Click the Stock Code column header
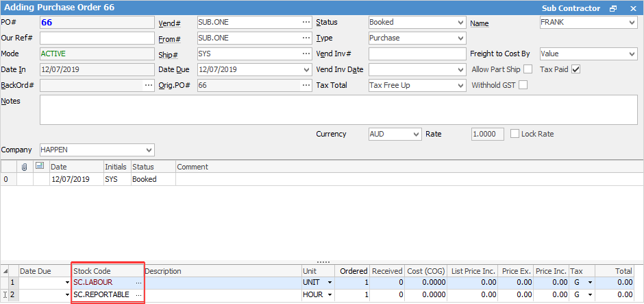 tap(107, 271)
